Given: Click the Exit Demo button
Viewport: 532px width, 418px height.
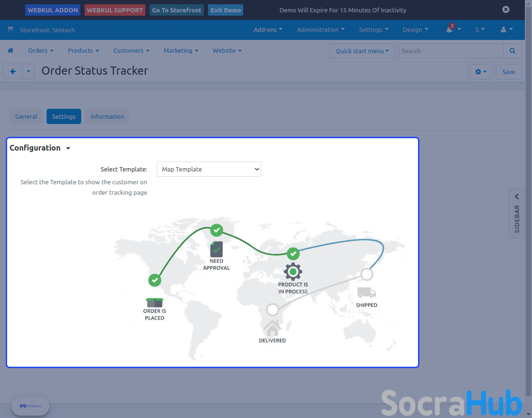Looking at the screenshot, I should point(226,10).
